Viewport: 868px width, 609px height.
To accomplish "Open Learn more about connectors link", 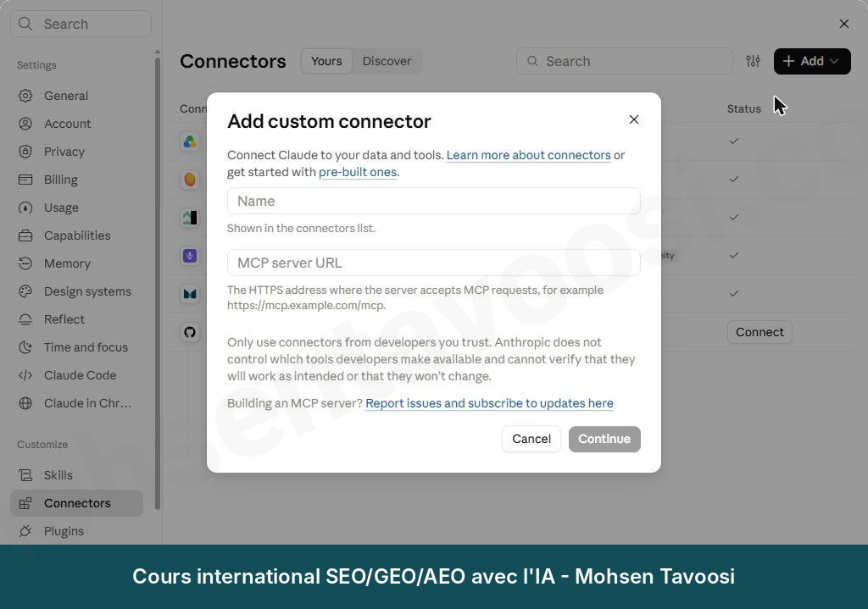I will coord(529,155).
